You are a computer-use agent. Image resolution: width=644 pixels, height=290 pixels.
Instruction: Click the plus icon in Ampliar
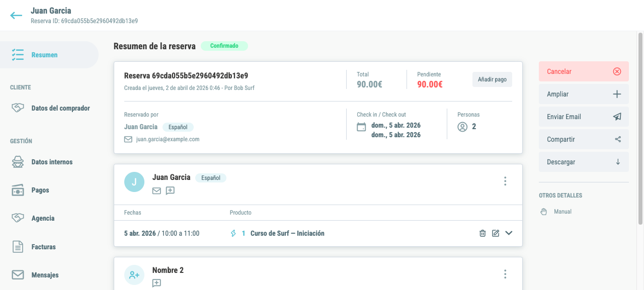(617, 94)
